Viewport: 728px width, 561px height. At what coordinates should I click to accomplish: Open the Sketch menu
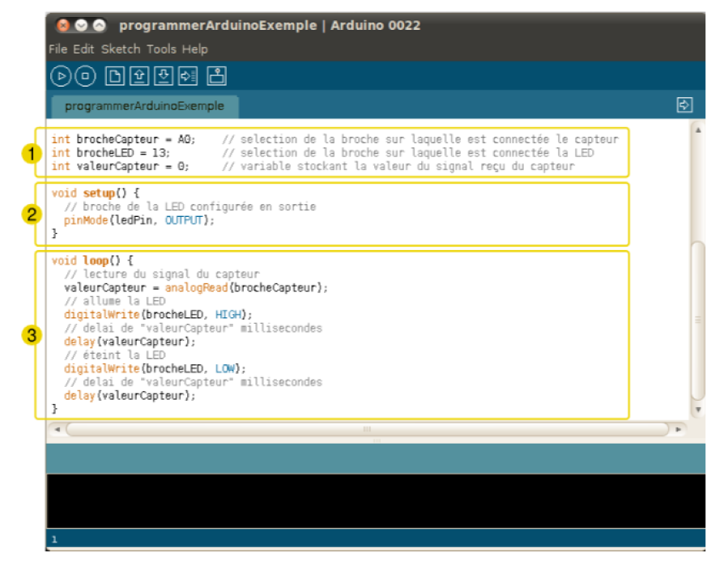click(x=121, y=49)
